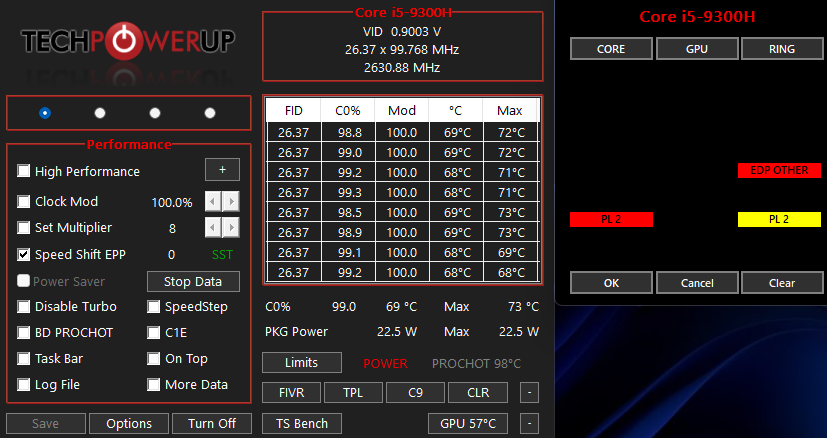Check the More Data option
Viewport: 827px width, 438px height.
click(x=153, y=385)
